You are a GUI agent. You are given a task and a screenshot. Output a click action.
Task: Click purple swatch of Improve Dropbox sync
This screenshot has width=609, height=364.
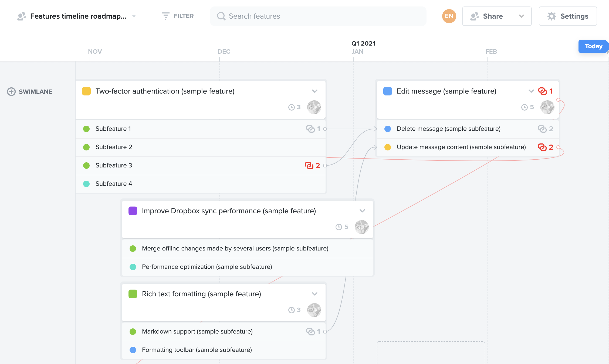click(x=133, y=211)
